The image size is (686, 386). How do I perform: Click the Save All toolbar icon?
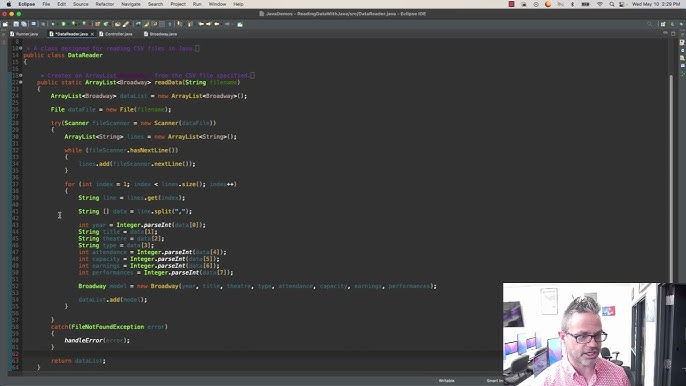24,24
